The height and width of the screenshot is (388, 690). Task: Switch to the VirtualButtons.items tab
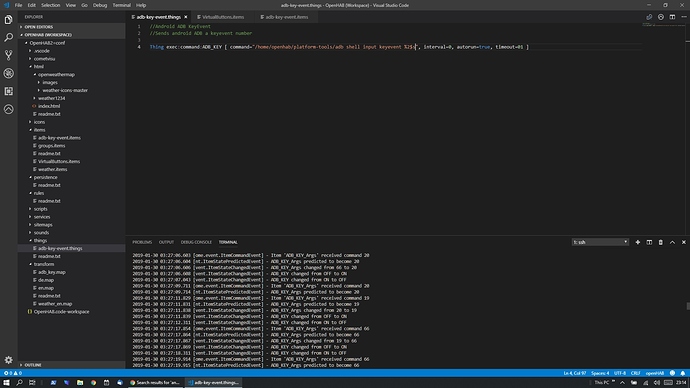click(x=223, y=17)
